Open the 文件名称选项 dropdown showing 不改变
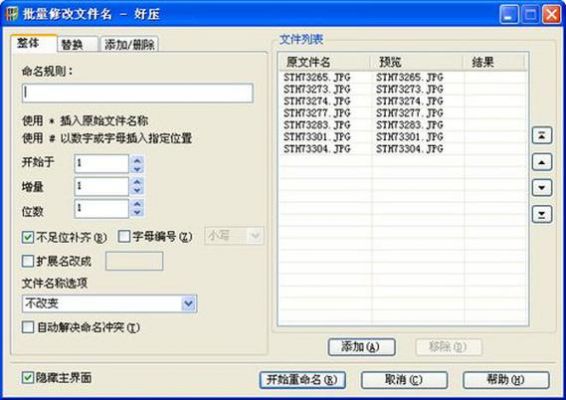The height and width of the screenshot is (400, 566). (x=109, y=304)
